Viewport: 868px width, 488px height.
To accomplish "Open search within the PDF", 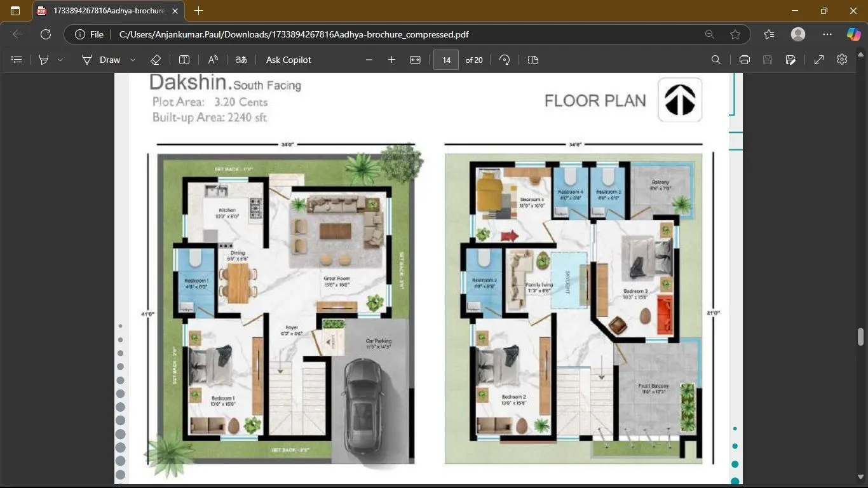I will click(x=715, y=60).
